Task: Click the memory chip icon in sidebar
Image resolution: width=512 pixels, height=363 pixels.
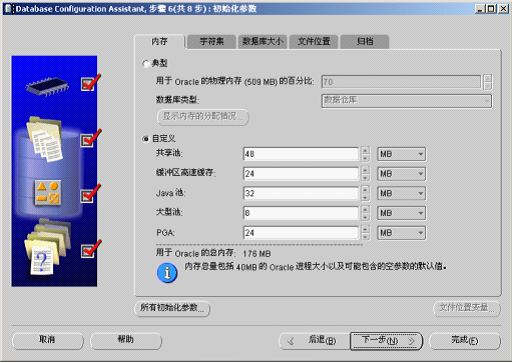Action: click(47, 86)
